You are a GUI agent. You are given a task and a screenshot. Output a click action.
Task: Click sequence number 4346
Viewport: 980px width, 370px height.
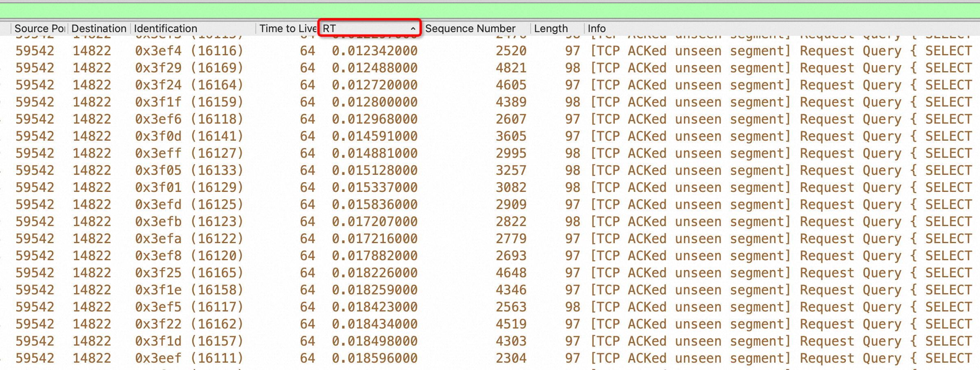pos(511,290)
